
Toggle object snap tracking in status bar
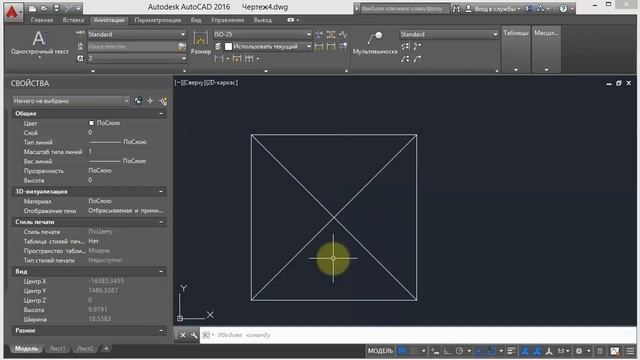pyautogui.click(x=479, y=351)
